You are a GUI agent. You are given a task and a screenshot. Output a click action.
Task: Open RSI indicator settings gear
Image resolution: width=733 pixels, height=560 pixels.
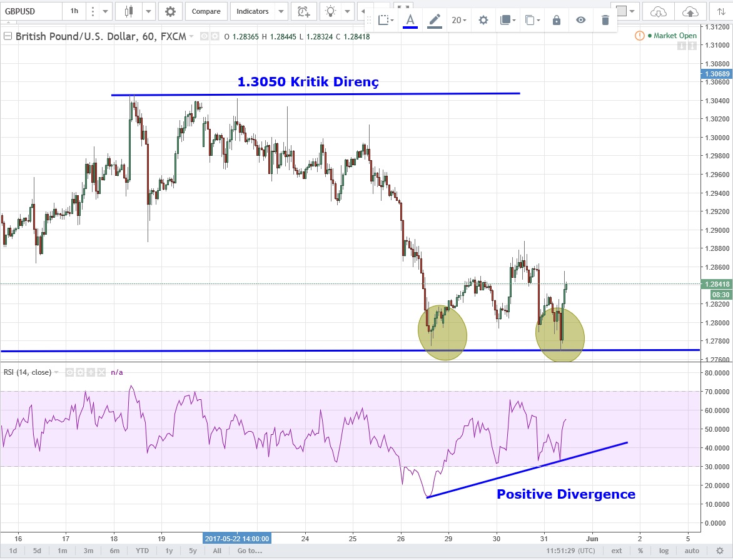(x=80, y=372)
